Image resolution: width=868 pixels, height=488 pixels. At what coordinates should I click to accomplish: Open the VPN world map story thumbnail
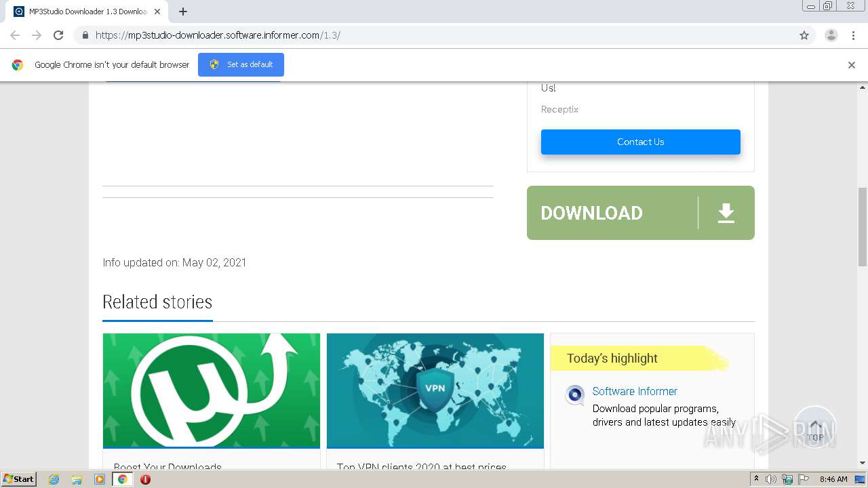coord(435,390)
